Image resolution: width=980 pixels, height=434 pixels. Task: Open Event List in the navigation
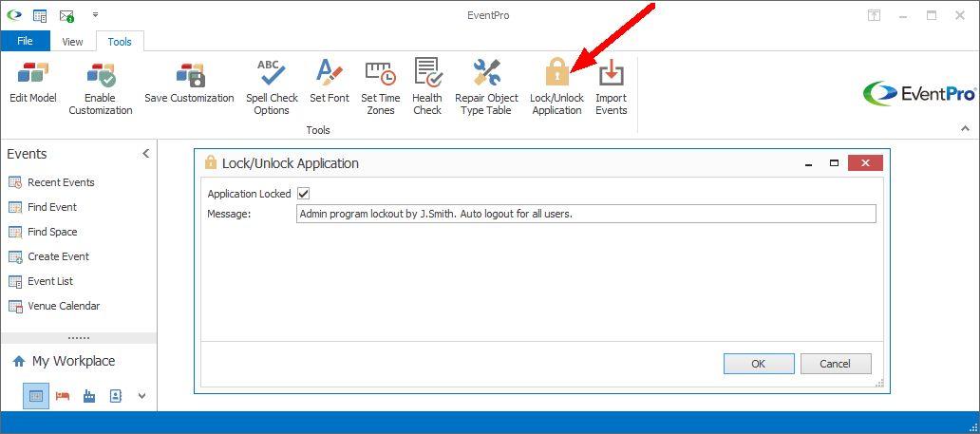point(41,281)
